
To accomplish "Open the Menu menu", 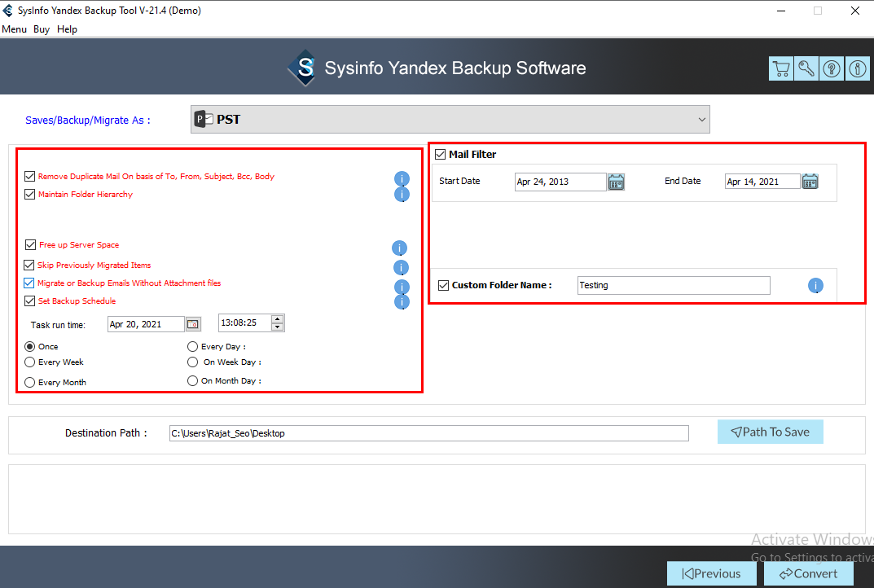I will [x=14, y=29].
